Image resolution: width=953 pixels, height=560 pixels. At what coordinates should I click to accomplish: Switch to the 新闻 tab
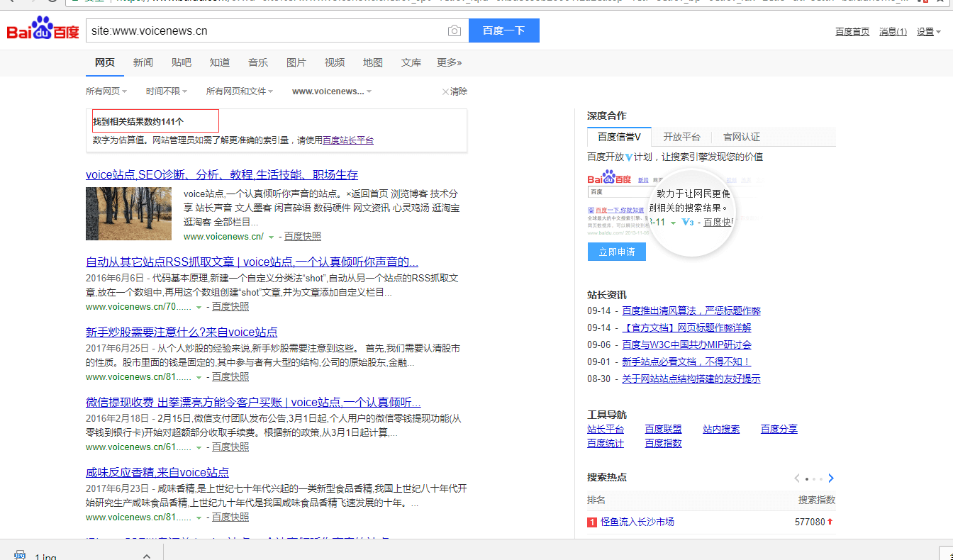143,62
